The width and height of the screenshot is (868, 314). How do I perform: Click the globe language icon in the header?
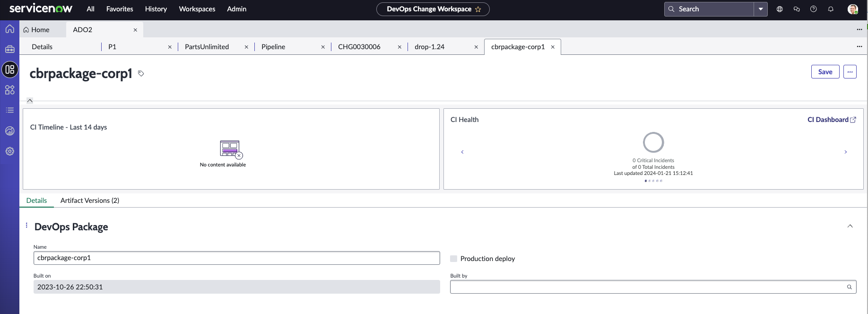click(780, 9)
